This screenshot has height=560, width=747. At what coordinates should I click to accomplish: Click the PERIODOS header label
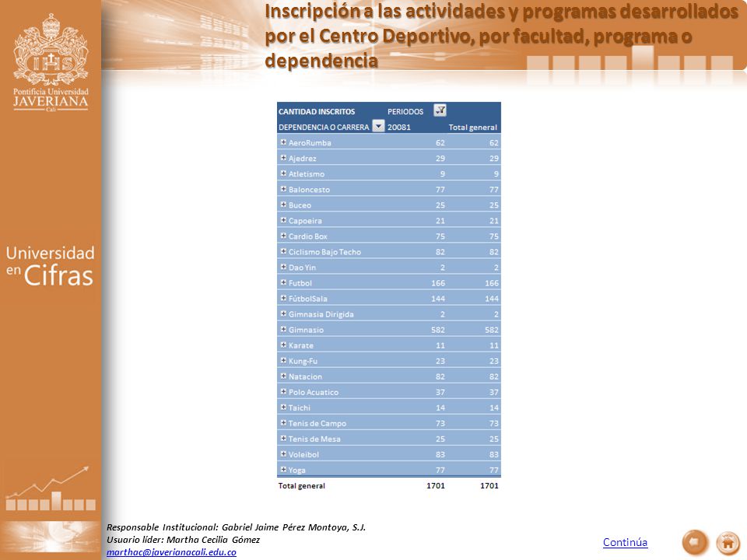(x=405, y=111)
